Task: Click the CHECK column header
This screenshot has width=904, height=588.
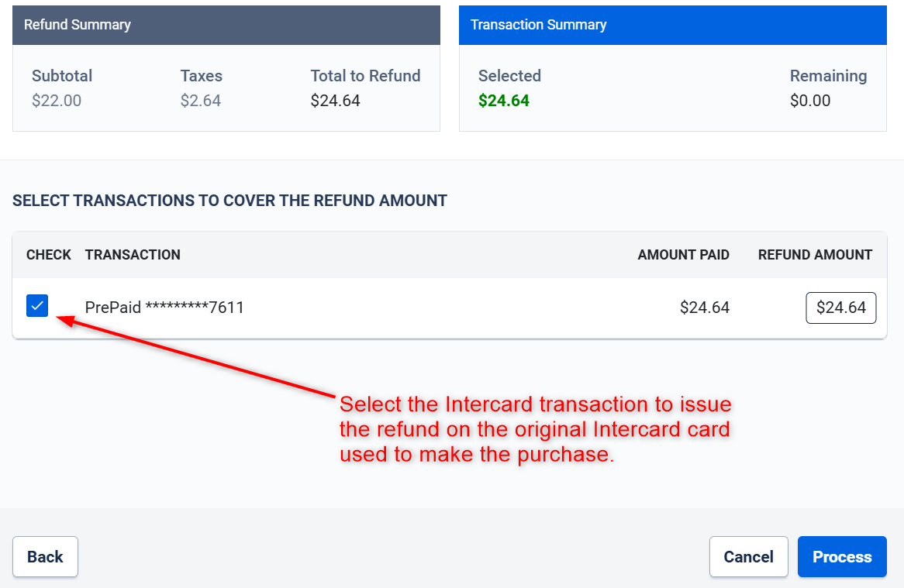Action: point(48,255)
